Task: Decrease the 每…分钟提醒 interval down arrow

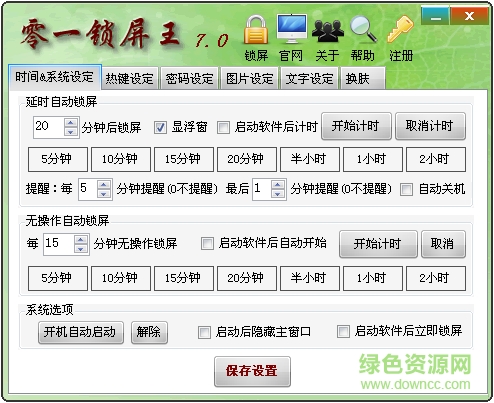Action: [x=104, y=194]
